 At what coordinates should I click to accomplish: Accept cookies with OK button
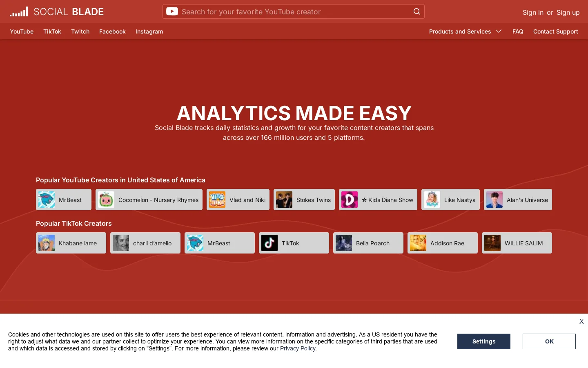[549, 341]
